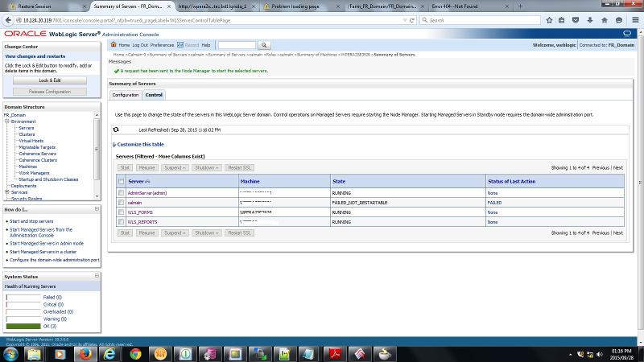644x362 pixels.
Task: Click the Failed (0) health bar
Action: [x=23, y=297]
